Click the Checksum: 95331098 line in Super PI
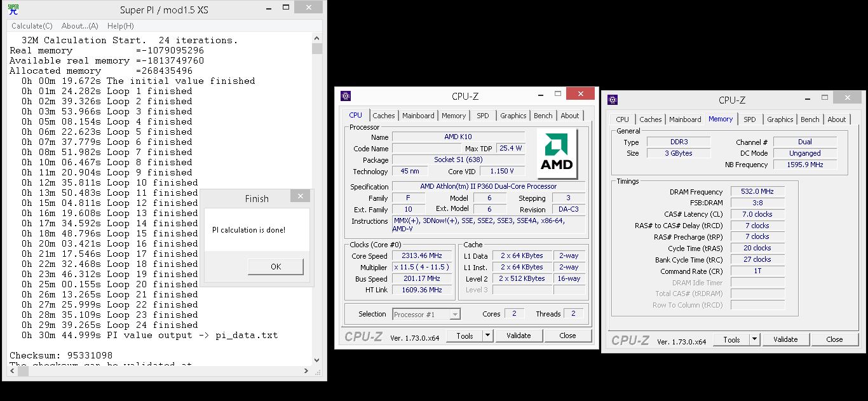This screenshot has height=401, width=868. tap(61, 355)
